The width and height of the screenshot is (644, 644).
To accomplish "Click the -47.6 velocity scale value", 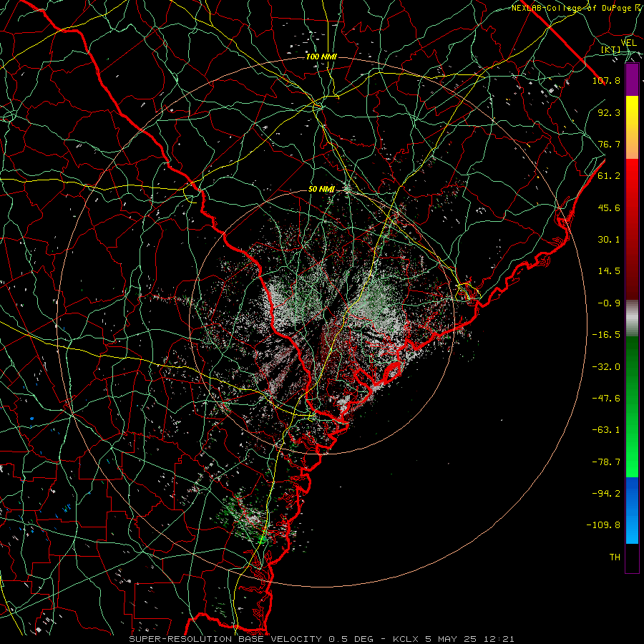I will click(x=606, y=399).
